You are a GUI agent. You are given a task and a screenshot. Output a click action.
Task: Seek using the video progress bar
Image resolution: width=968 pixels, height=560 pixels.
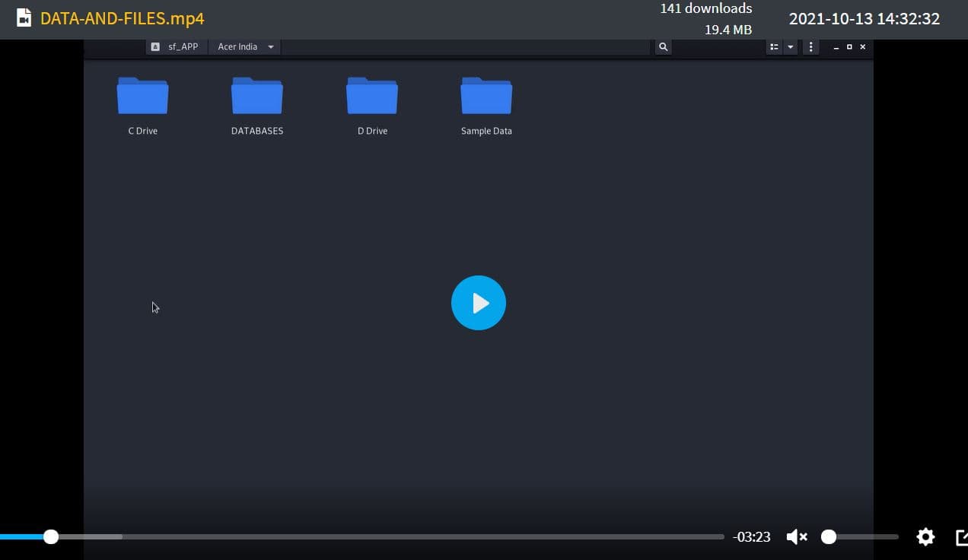tap(362, 537)
